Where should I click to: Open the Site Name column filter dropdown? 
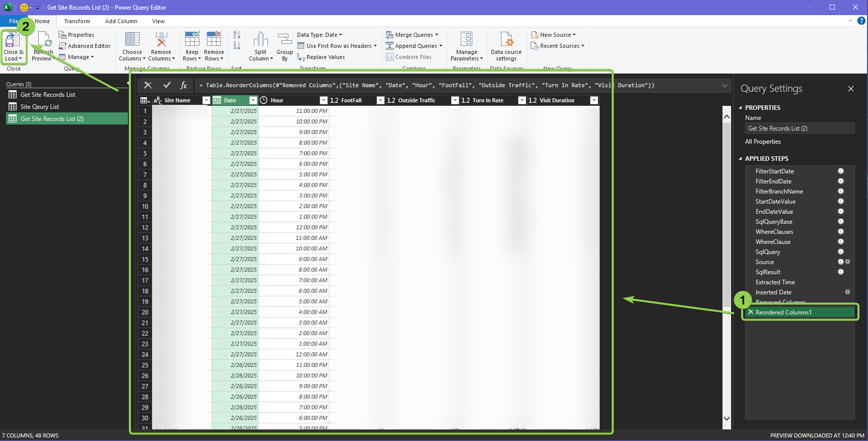click(206, 100)
